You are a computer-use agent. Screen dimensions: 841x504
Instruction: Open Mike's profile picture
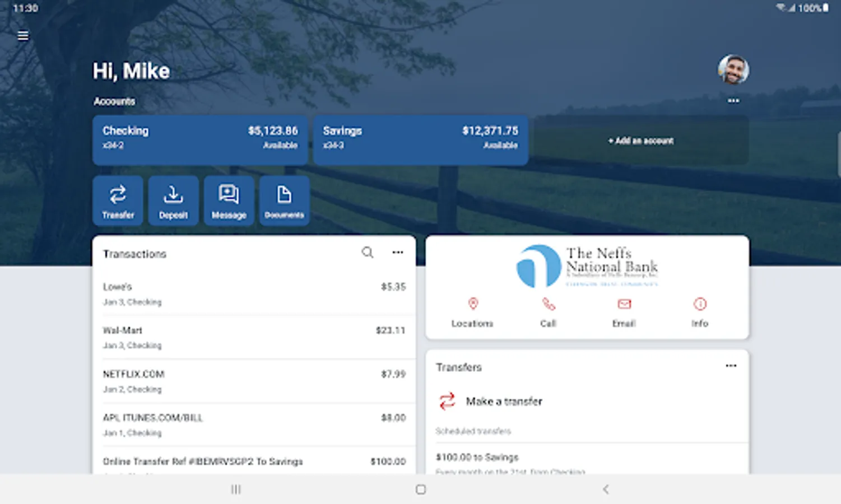733,70
